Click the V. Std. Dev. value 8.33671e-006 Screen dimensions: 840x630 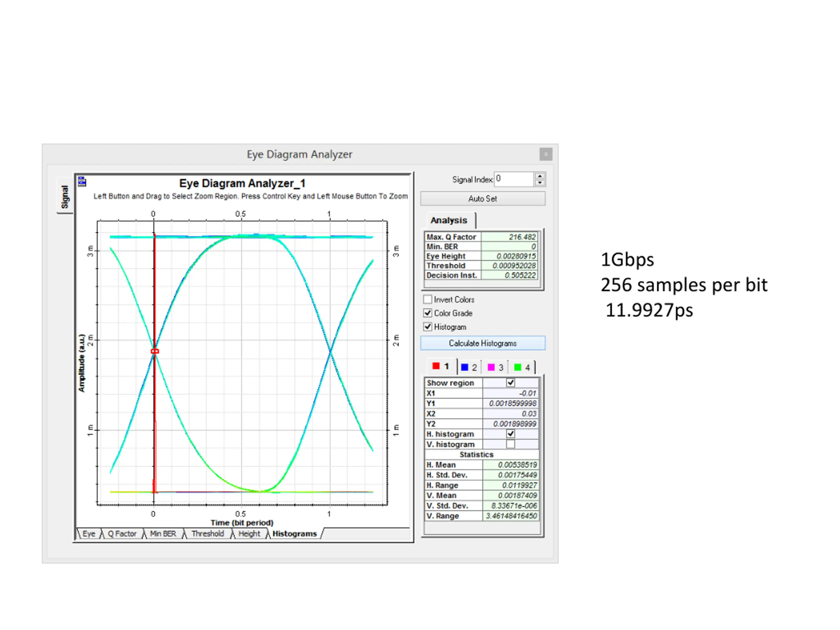[x=510, y=506]
